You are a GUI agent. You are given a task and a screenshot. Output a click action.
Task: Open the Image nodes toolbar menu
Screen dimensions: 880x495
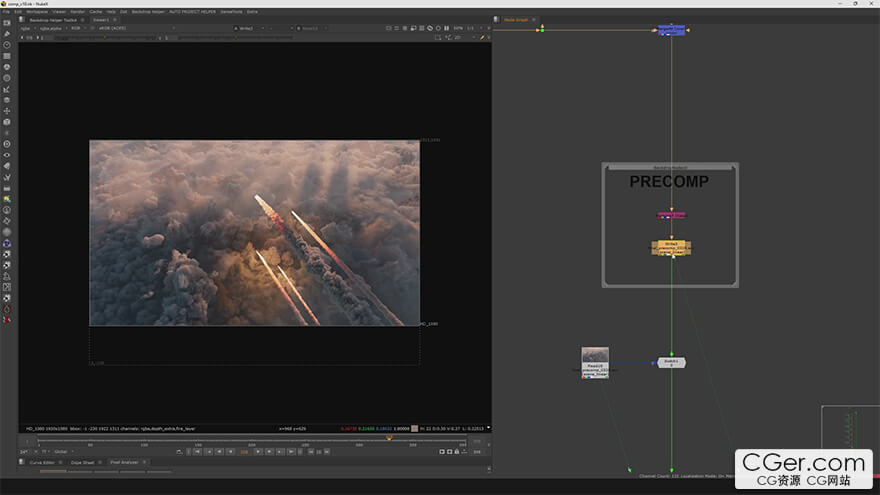coord(7,23)
